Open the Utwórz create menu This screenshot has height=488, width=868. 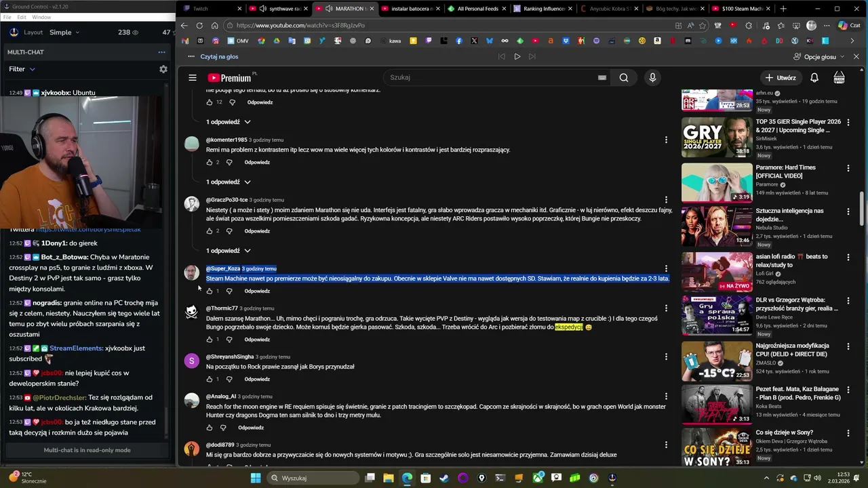pyautogui.click(x=781, y=78)
